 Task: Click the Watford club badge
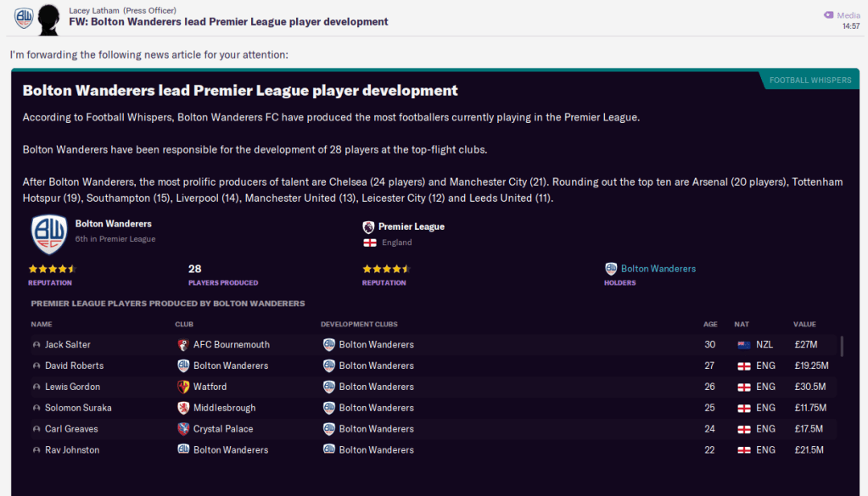[182, 387]
